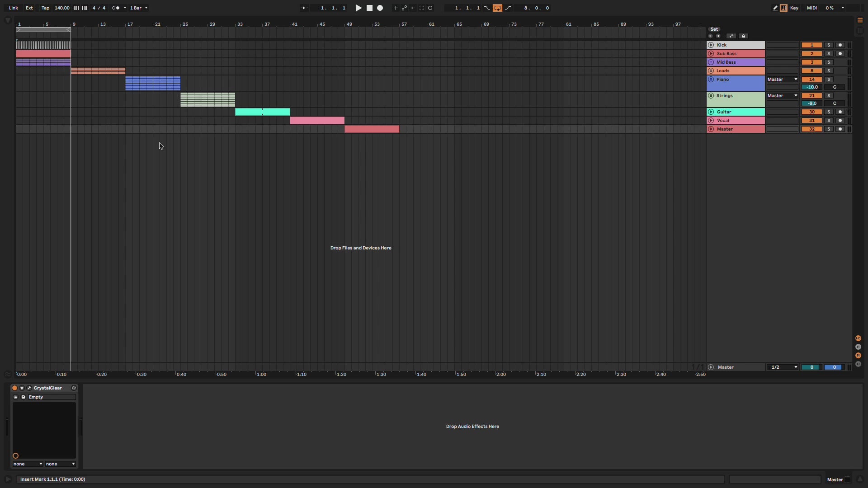
Task: Unfold CrystalClear device parameters triangle
Action: pyautogui.click(x=22, y=388)
